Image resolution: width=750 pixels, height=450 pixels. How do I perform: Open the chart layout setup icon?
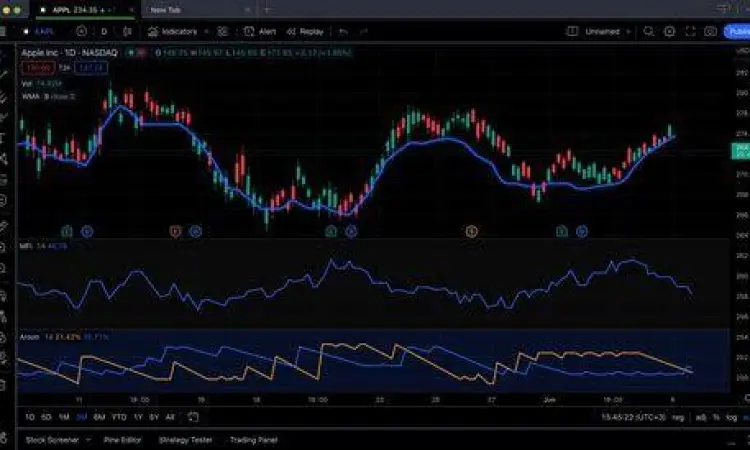(572, 32)
